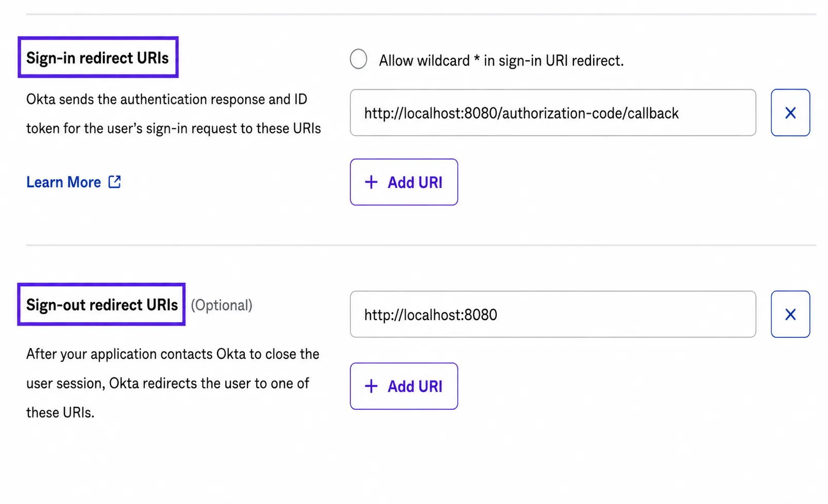Image resolution: width=828 pixels, height=504 pixels.
Task: Select the Sign-in redirect URIs heading
Action: pos(97,58)
